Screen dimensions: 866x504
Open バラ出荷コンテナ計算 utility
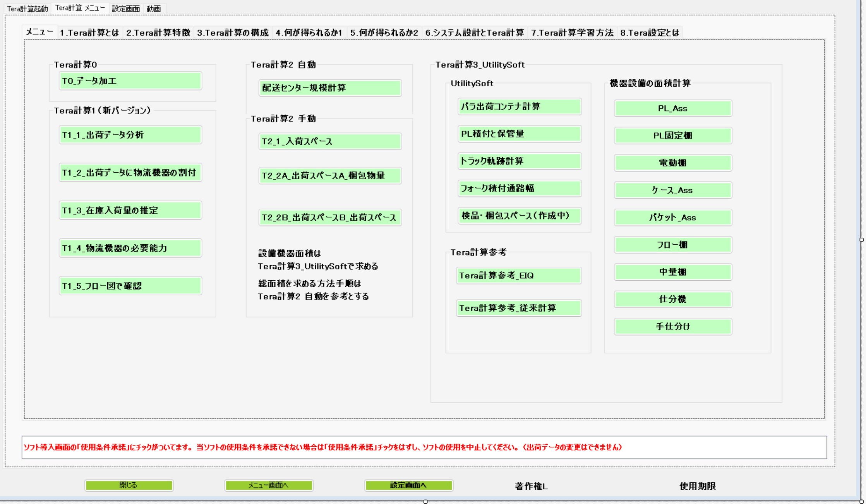tap(520, 106)
